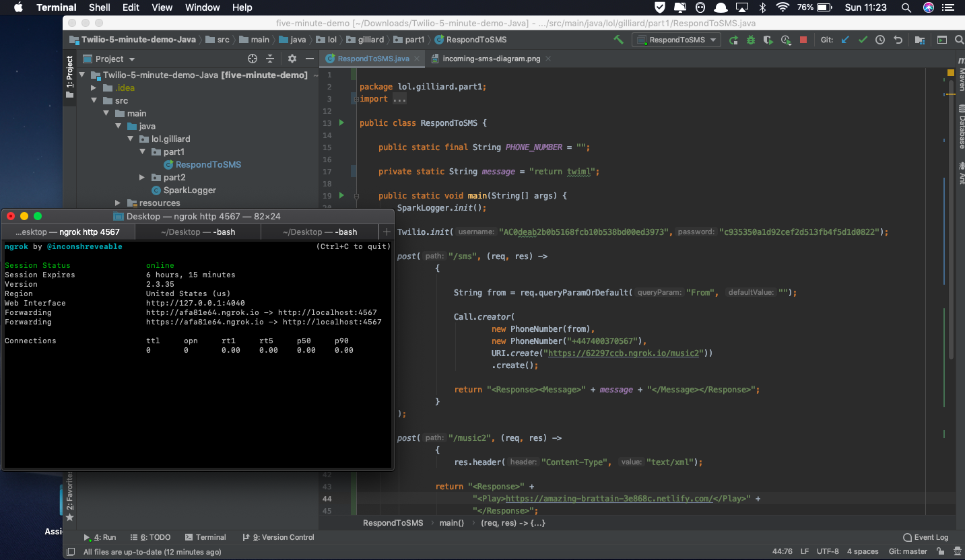Click the Event Log button in status bar
Viewport: 965px width, 560px height.
(926, 537)
